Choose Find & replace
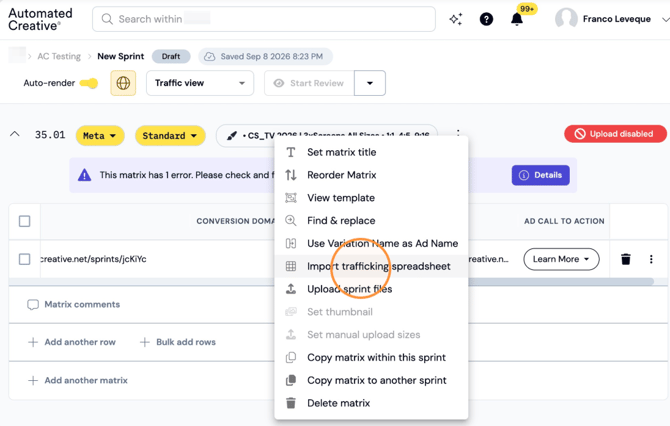 coord(371,220)
